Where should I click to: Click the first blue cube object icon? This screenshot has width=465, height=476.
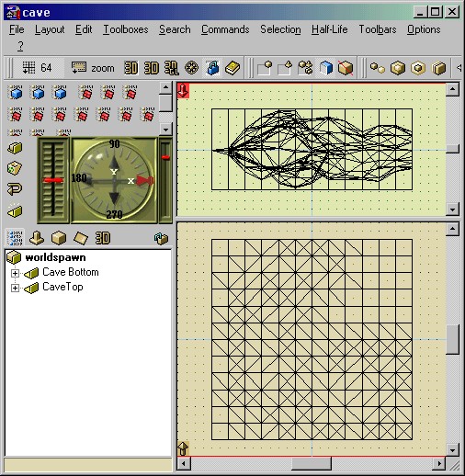16,92
